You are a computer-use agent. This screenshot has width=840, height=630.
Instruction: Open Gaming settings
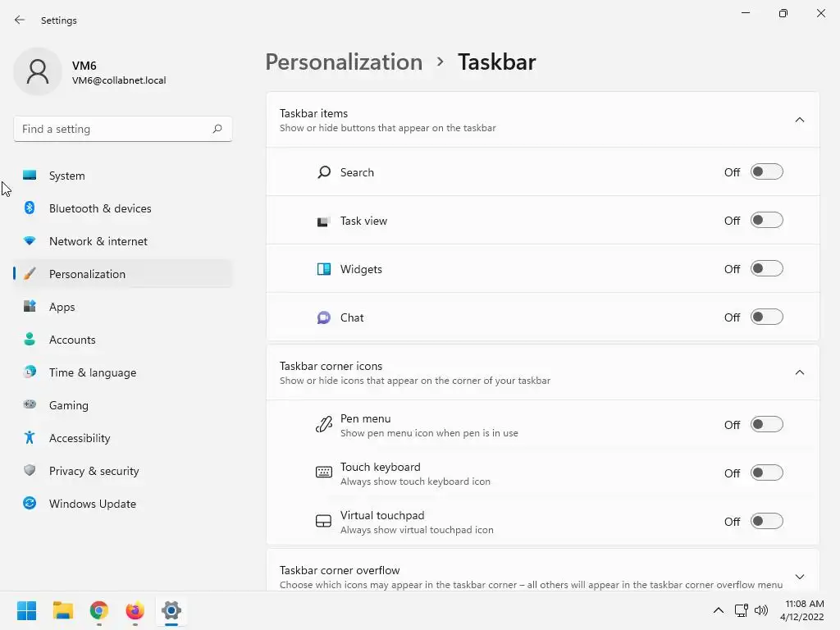(x=123, y=405)
